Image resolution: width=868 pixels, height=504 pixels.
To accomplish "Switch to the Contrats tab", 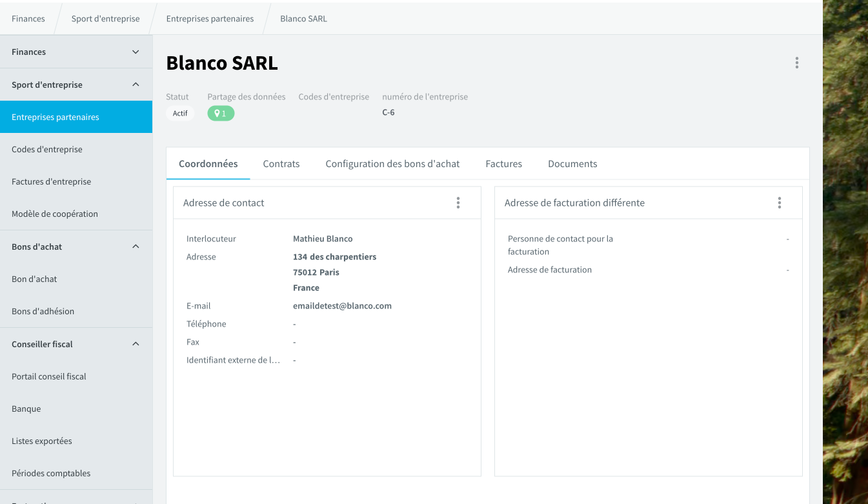I will (281, 164).
